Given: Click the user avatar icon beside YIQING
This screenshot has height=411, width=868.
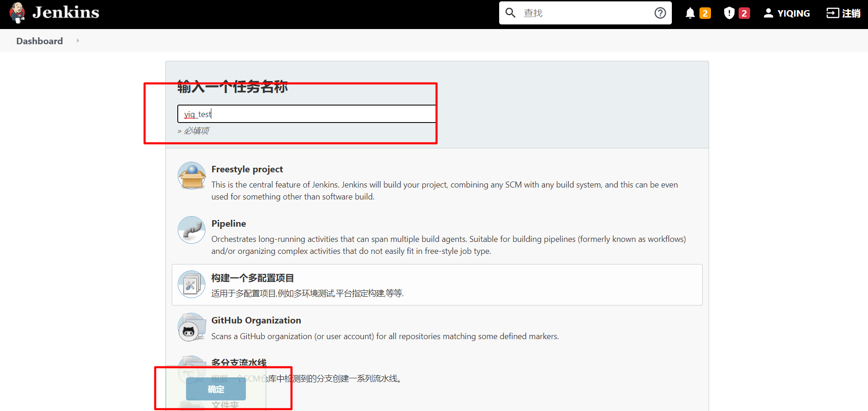Looking at the screenshot, I should (768, 13).
